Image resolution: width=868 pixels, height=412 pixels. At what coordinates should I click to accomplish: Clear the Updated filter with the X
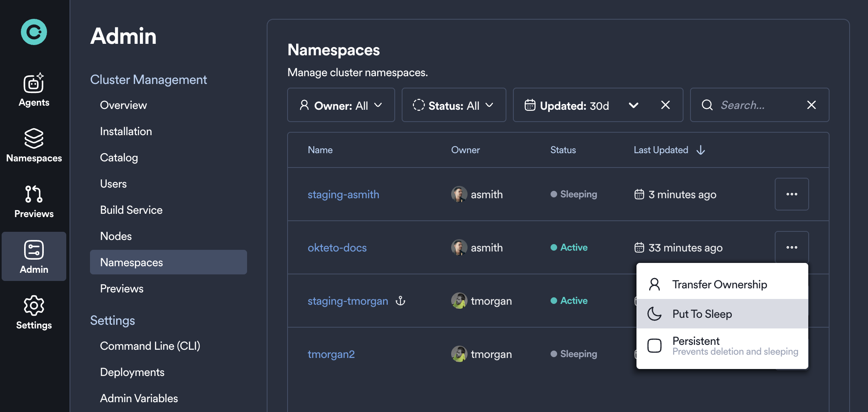point(666,105)
